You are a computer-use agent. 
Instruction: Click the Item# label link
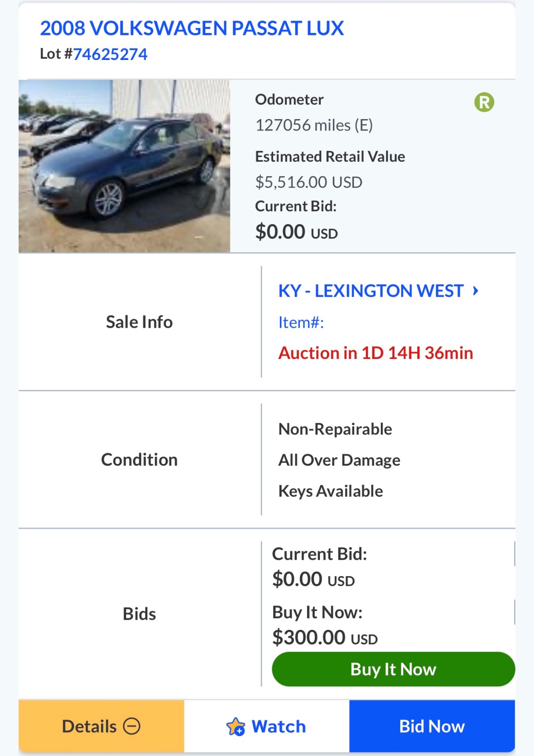pos(301,322)
